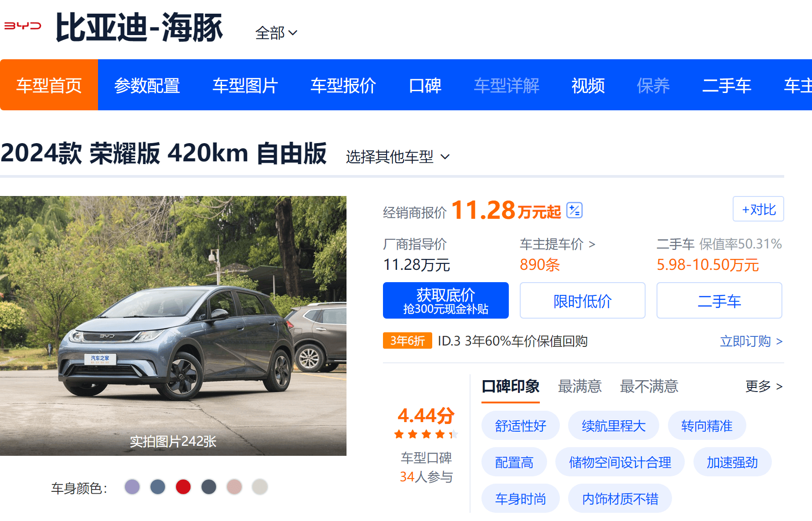The width and height of the screenshot is (812, 521).
Task: Click the 加速强劲 review tag
Action: point(732,462)
